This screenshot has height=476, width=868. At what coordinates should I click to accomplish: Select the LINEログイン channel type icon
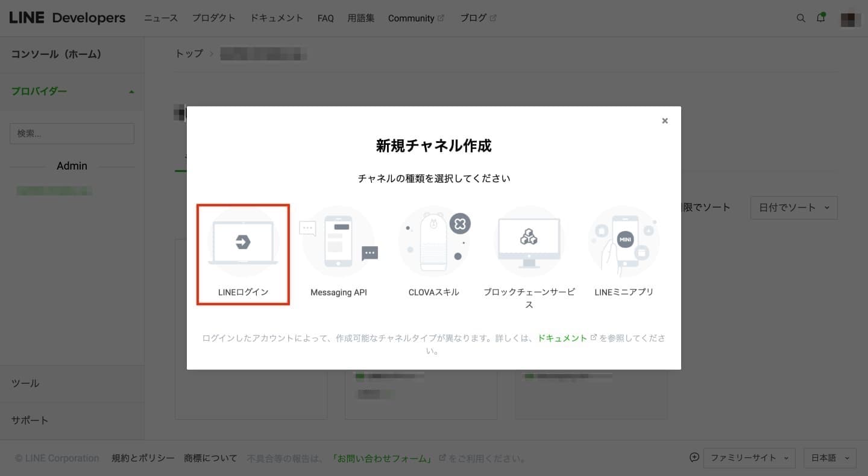[243, 243]
